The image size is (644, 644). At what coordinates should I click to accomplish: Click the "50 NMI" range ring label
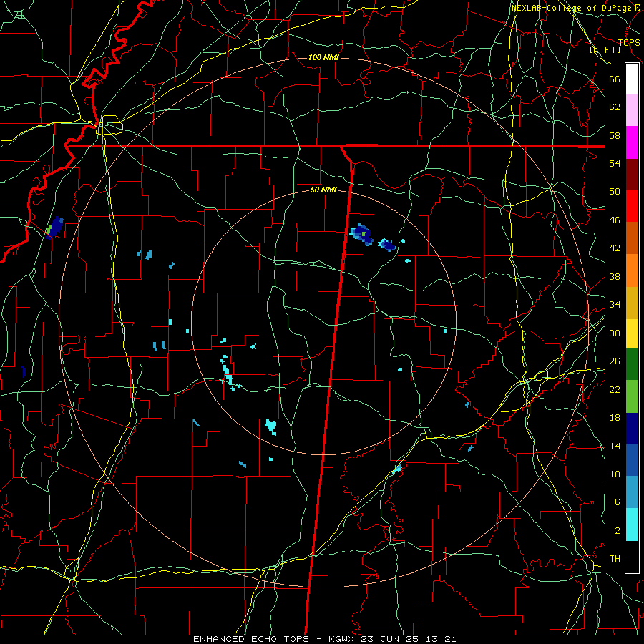coord(323,190)
